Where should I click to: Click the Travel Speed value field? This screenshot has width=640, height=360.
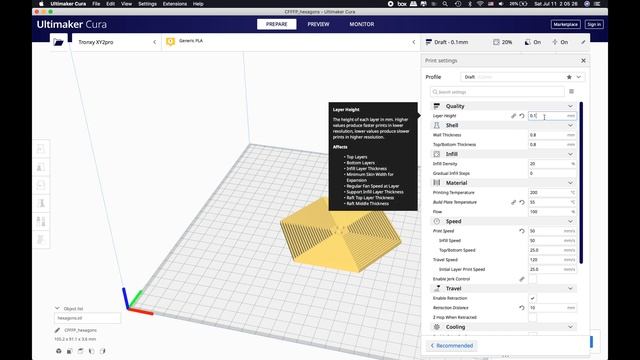click(552, 260)
